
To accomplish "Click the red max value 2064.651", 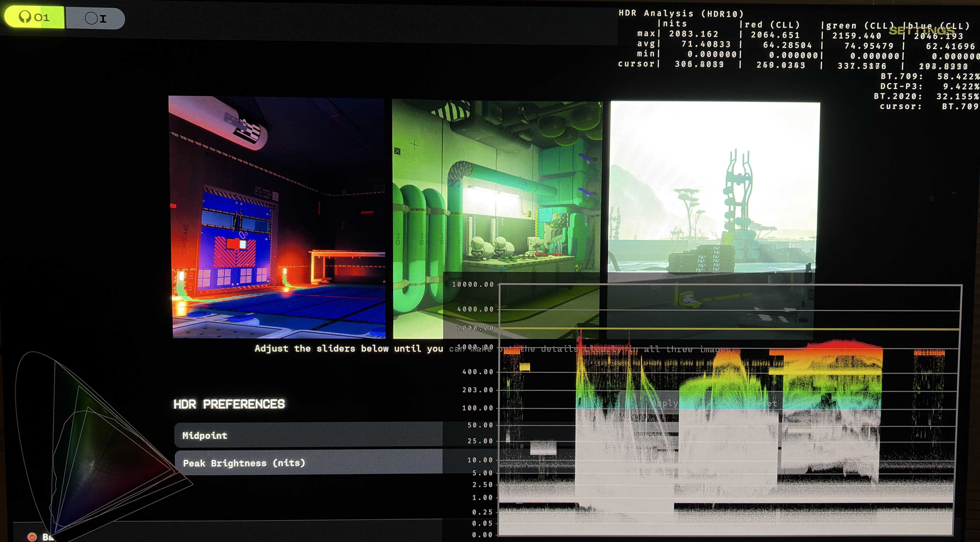I will pyautogui.click(x=775, y=35).
